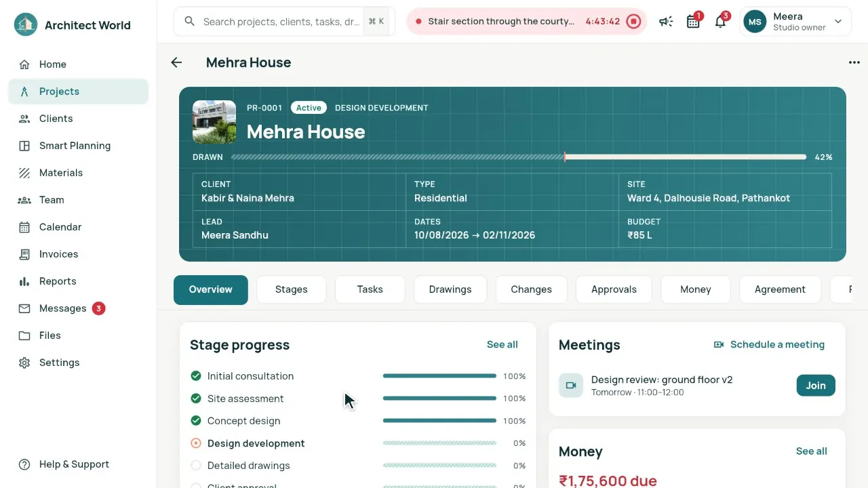Open Invoices in the sidebar
868x488 pixels.
[x=78, y=254]
